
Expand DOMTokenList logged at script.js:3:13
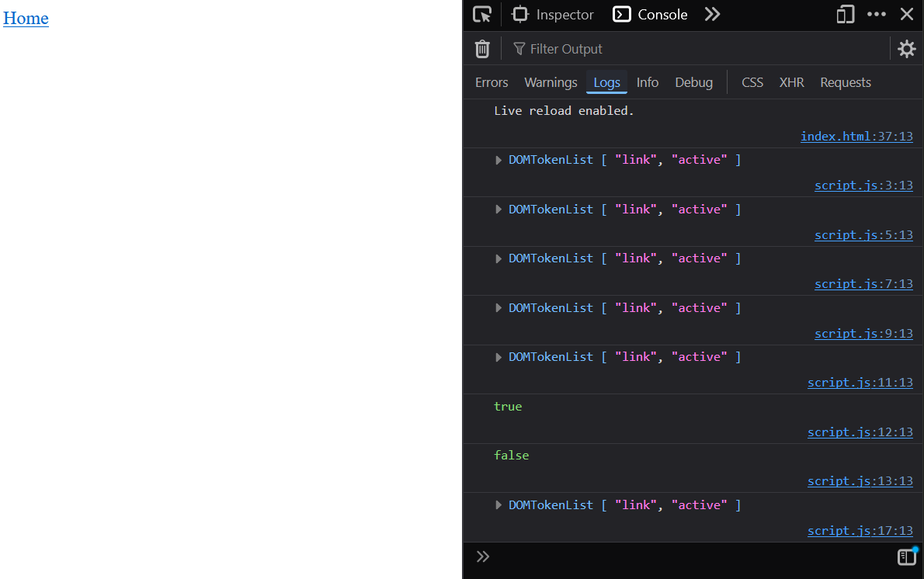click(x=498, y=161)
